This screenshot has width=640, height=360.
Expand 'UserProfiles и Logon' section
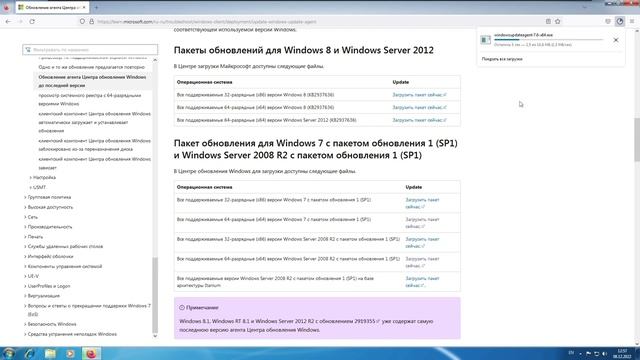tap(47, 286)
